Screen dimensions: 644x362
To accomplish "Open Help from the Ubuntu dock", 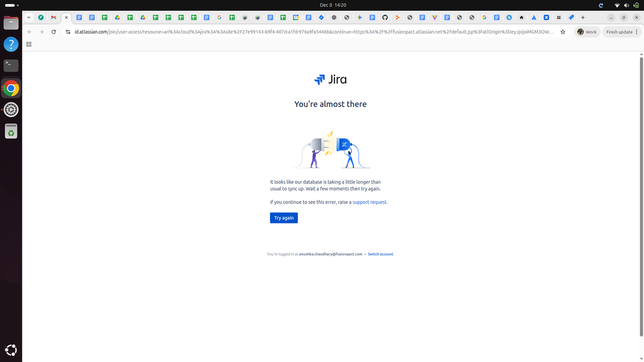I will pyautogui.click(x=11, y=44).
